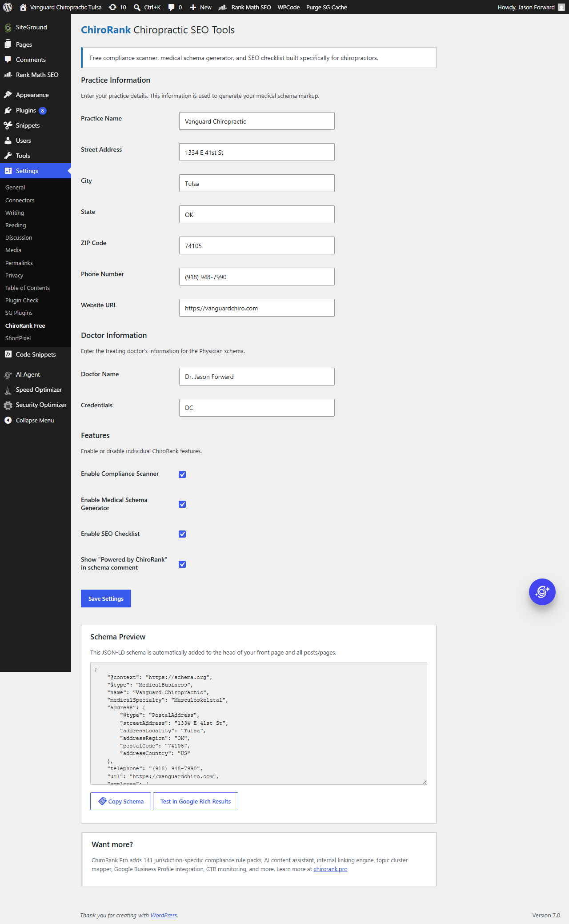Save the ChiroRank settings
Screen dimensions: 569x924
[106, 599]
